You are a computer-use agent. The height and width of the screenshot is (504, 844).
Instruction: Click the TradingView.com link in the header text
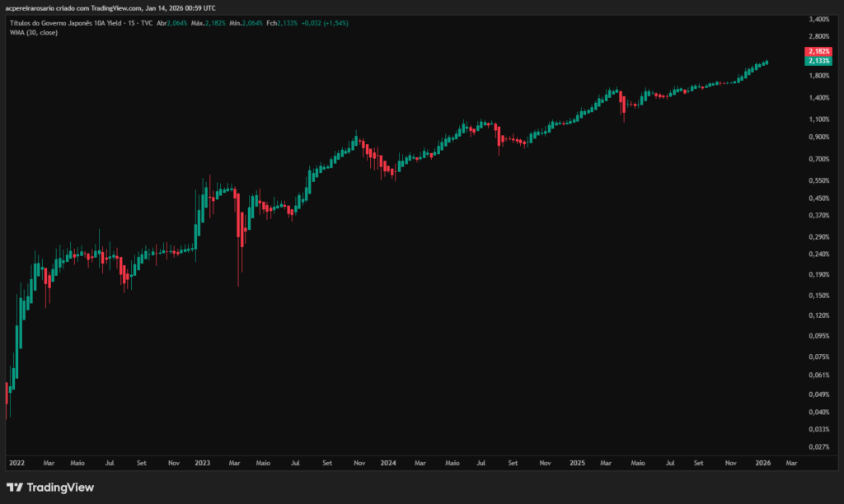click(114, 7)
